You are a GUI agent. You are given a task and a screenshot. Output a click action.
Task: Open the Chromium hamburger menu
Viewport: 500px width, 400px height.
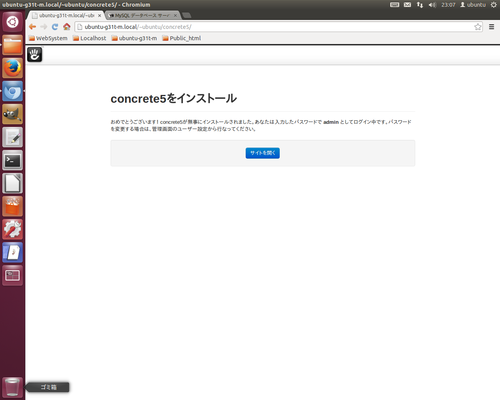(x=491, y=27)
